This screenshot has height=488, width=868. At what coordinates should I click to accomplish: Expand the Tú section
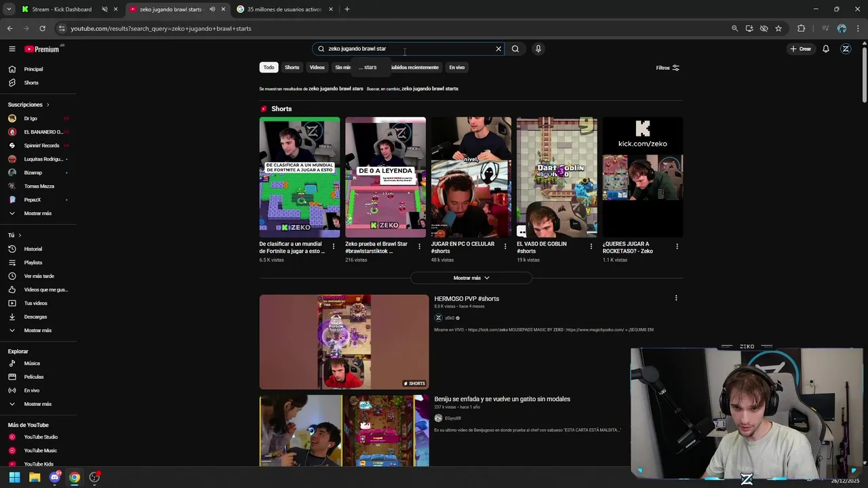tap(14, 235)
